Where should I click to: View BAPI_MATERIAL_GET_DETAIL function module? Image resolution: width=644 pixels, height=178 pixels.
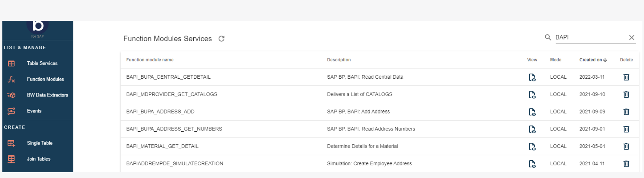[x=532, y=146]
